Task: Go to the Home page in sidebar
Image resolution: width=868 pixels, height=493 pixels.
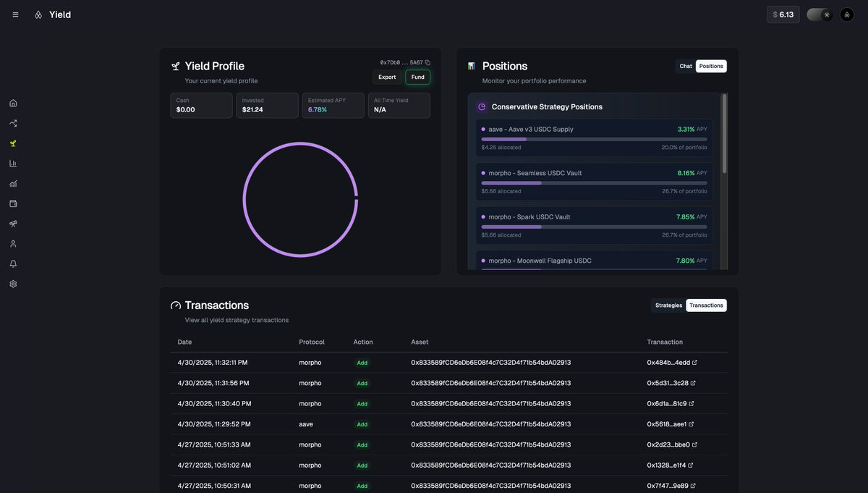Action: point(13,103)
